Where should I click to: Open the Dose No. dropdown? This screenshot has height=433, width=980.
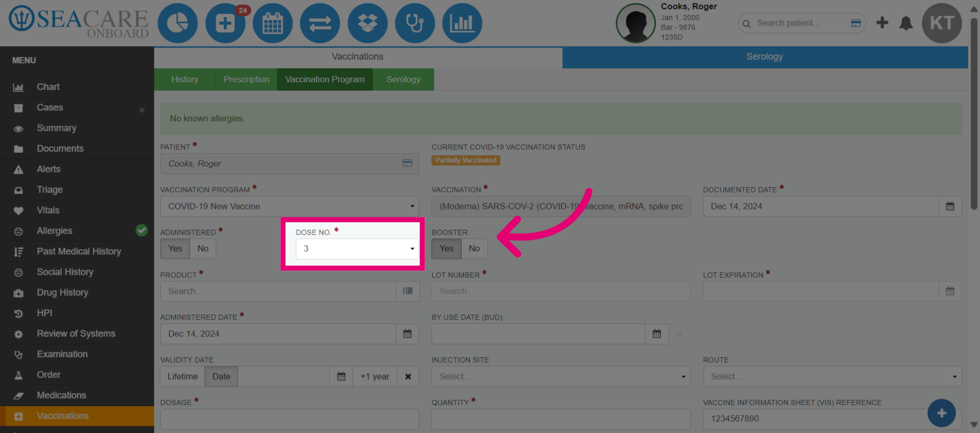[x=357, y=249]
